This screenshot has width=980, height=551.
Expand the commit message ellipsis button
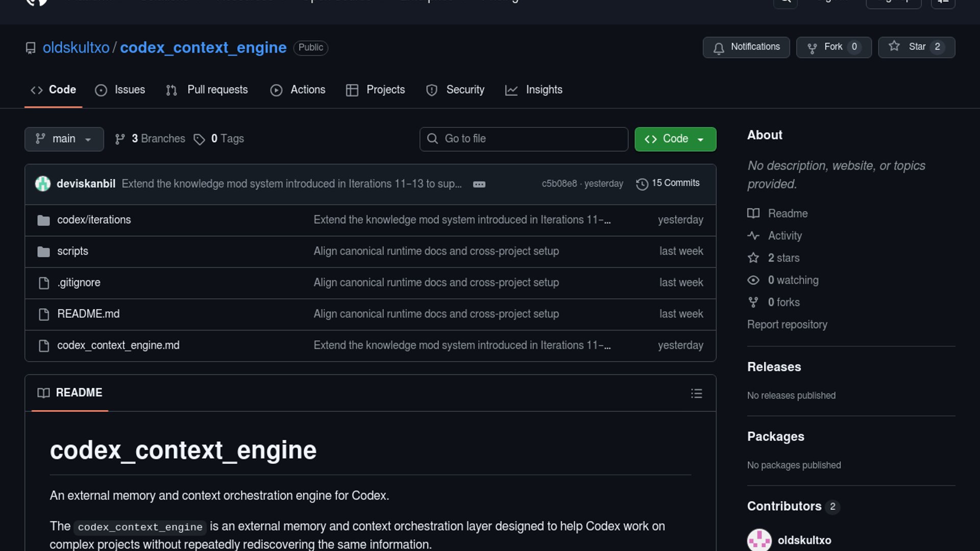(x=479, y=184)
